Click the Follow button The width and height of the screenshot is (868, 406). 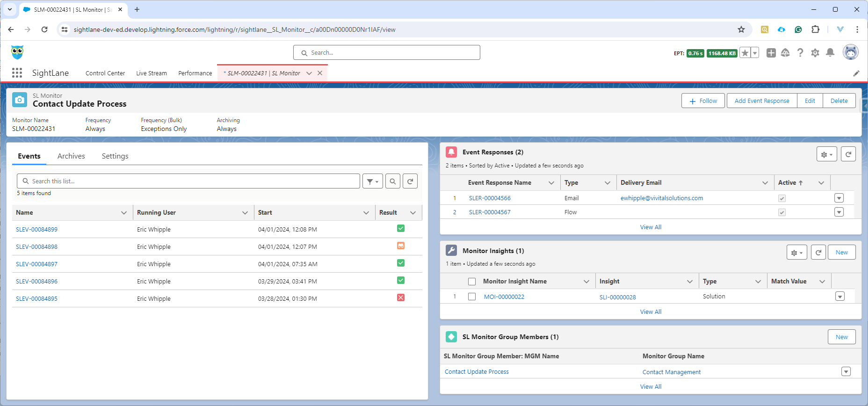coord(703,101)
